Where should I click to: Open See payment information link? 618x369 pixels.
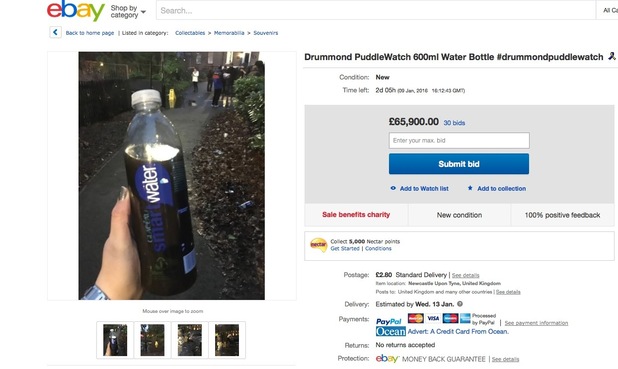pyautogui.click(x=536, y=323)
